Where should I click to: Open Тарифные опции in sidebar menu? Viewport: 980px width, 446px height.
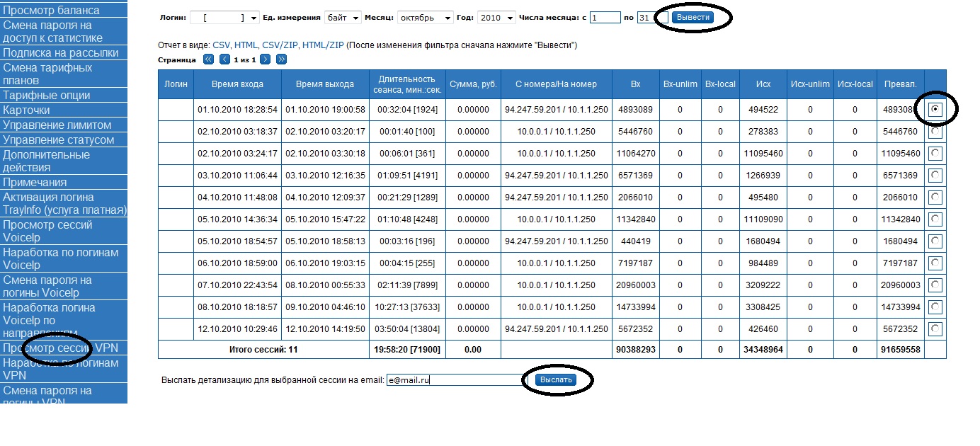[x=47, y=96]
